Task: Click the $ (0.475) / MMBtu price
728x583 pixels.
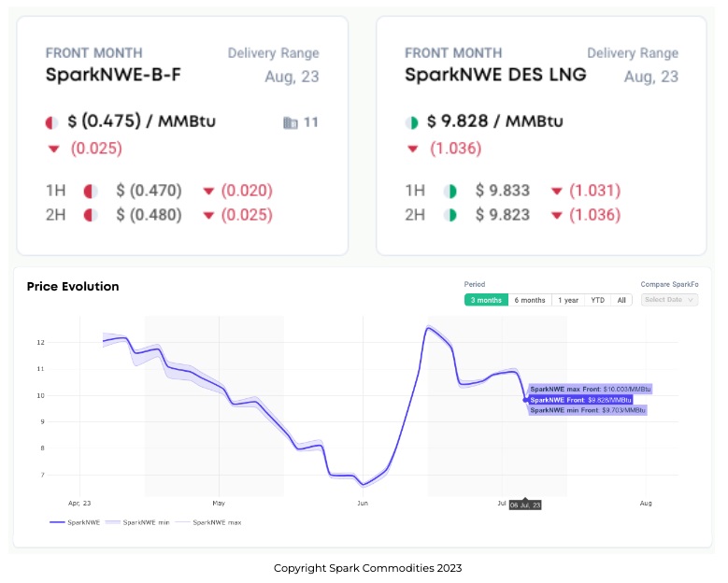Action: pos(142,121)
